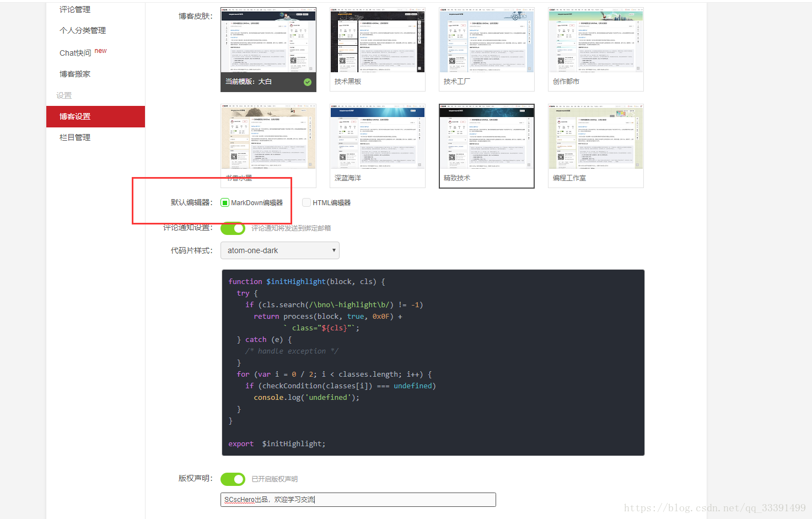Click the copyright statement text field

click(358, 500)
